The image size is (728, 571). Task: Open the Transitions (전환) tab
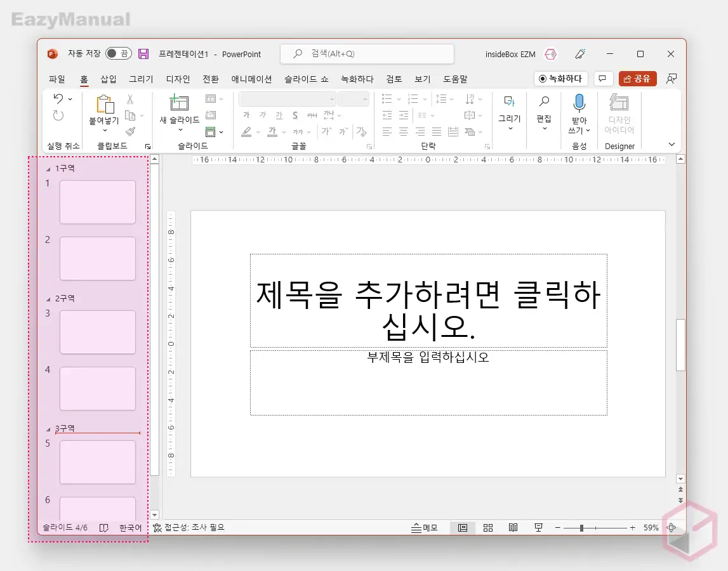point(211,79)
